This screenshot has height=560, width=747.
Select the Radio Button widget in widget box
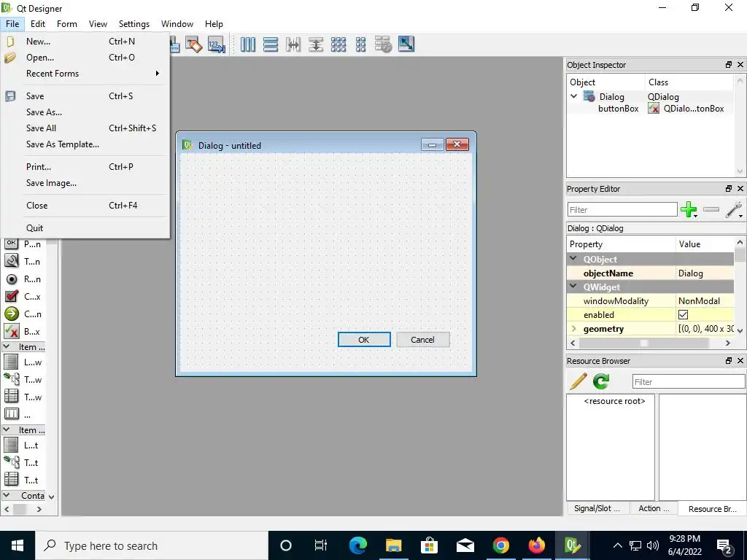tap(23, 279)
